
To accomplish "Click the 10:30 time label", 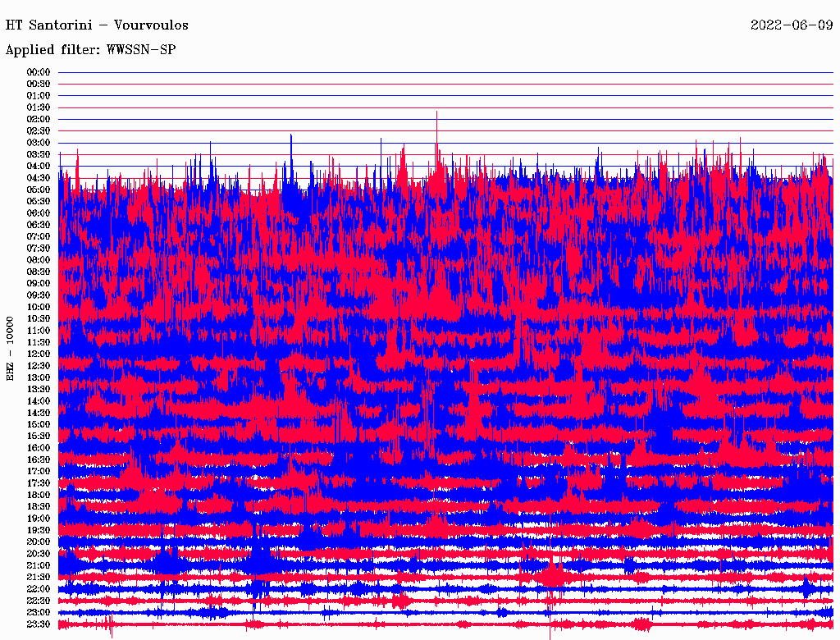I will [x=39, y=318].
